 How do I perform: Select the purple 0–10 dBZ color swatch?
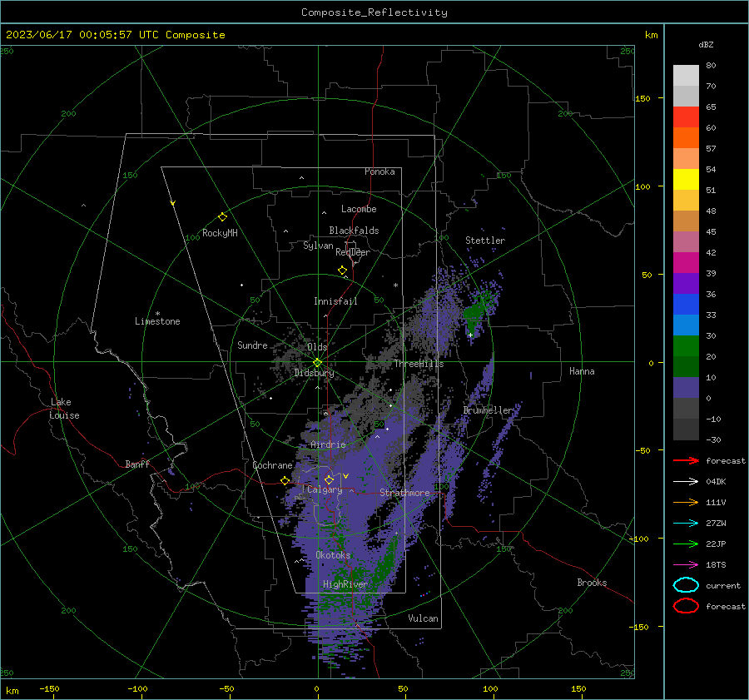click(x=686, y=388)
